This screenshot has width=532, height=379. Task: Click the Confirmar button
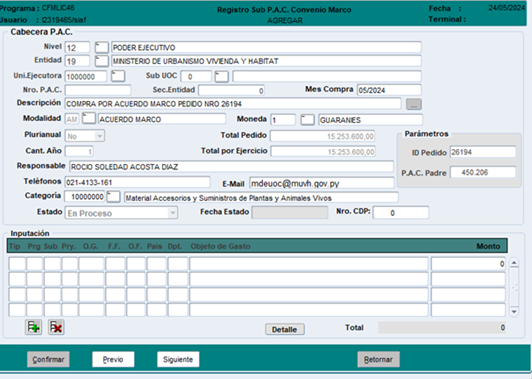[x=48, y=359]
